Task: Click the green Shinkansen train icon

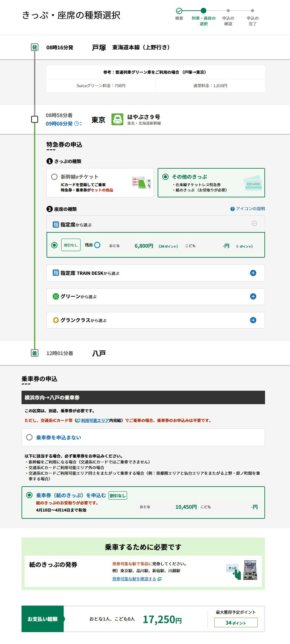Action: coord(117,119)
